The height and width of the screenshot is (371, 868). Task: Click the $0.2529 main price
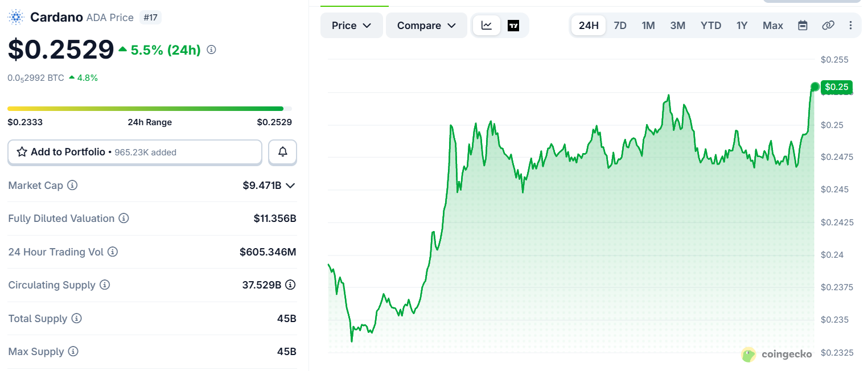tap(61, 50)
